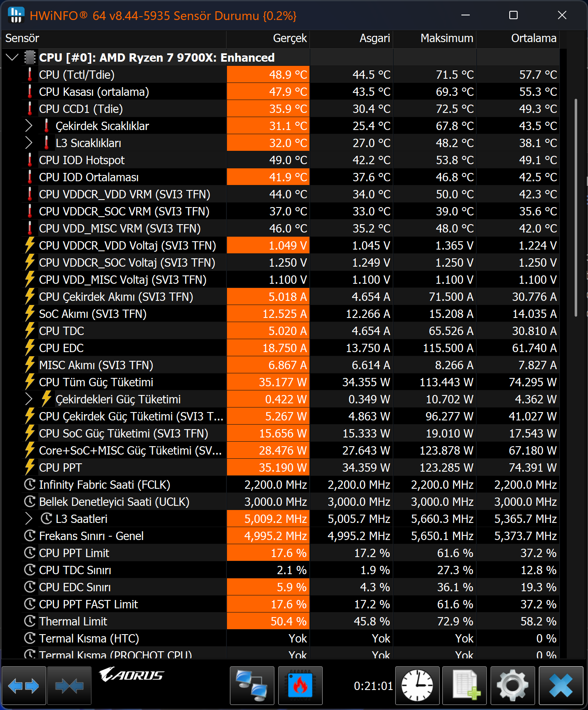Click the 48.9 °C current value cell
The height and width of the screenshot is (710, 588).
[268, 75]
